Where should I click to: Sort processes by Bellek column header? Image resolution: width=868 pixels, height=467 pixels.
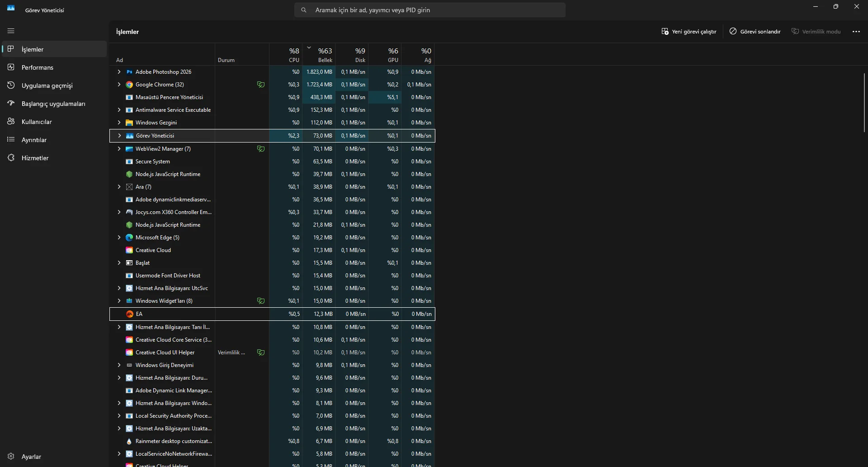click(319, 54)
